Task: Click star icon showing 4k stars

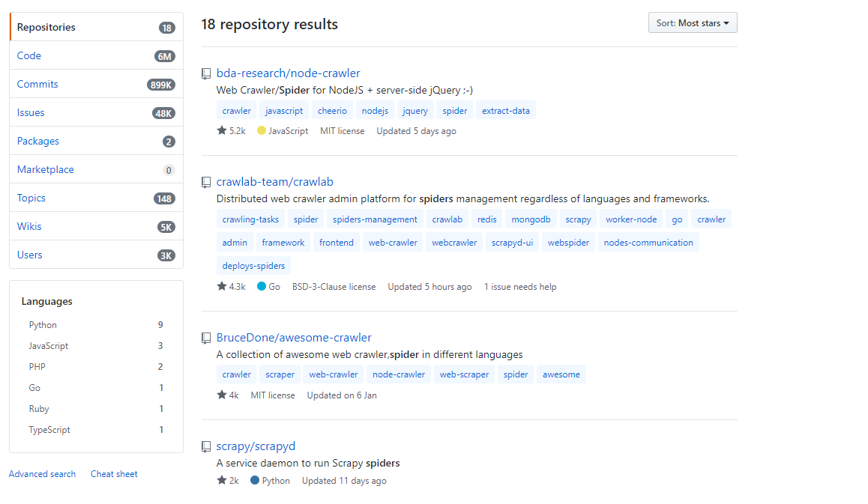Action: 222,395
